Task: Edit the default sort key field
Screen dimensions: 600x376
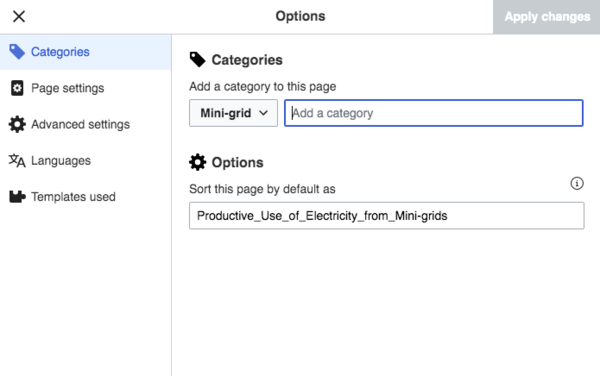Action: (386, 216)
